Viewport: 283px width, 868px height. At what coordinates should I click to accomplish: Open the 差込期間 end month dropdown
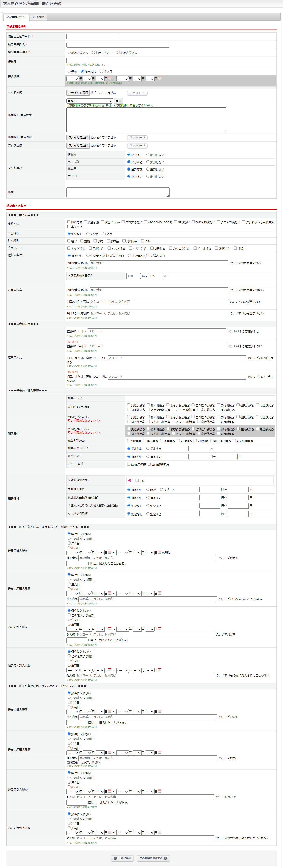(137, 79)
